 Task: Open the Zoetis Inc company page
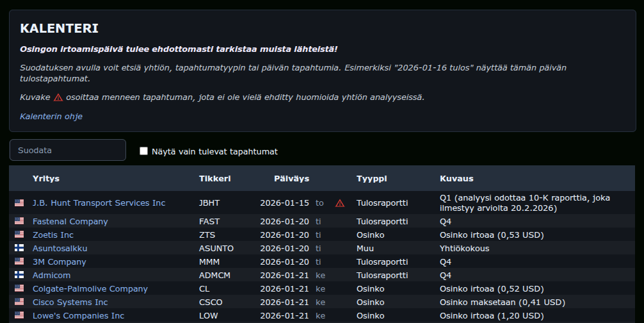[53, 235]
